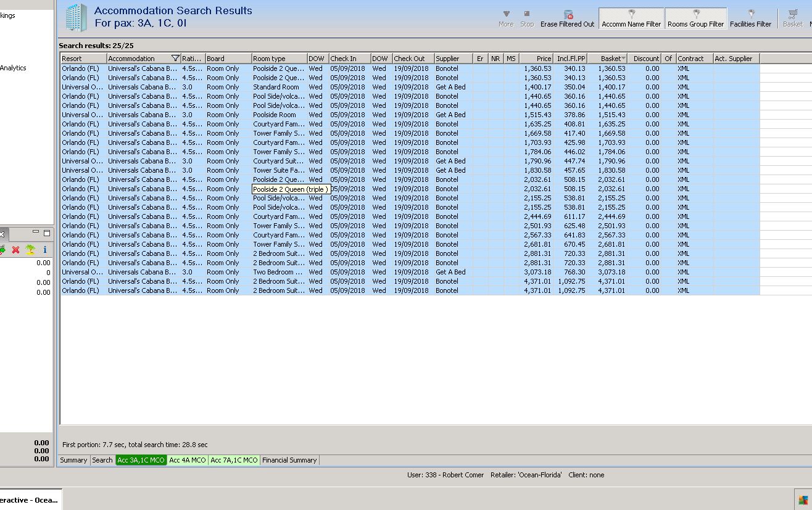The width and height of the screenshot is (812, 510).
Task: Click the Er column header
Action: (x=480, y=59)
